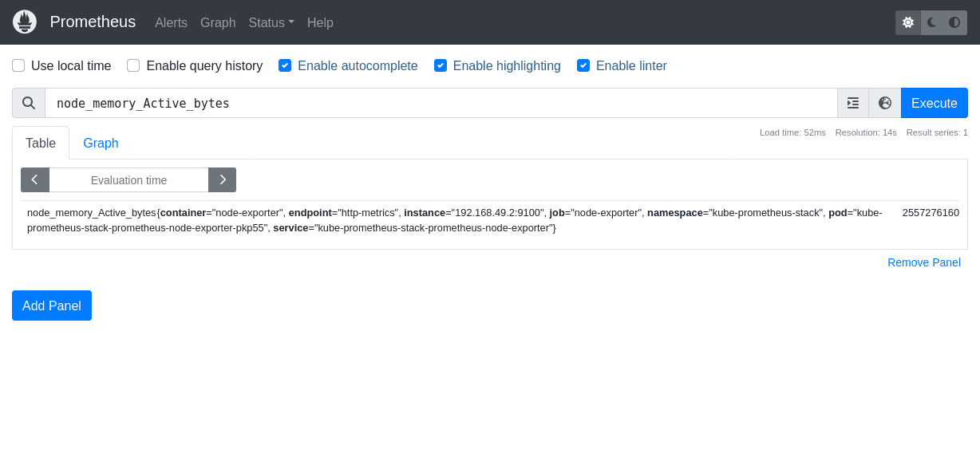Step evaluation time forward with right chevron

pyautogui.click(x=222, y=179)
